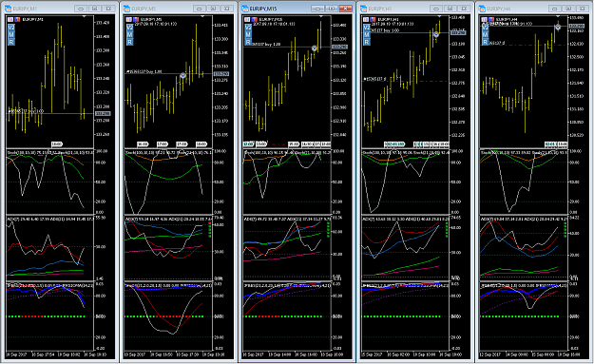Screen dimensions: 594x364
Task: Click the chart shift triangle in H1 chart
Action: tap(439, 16)
